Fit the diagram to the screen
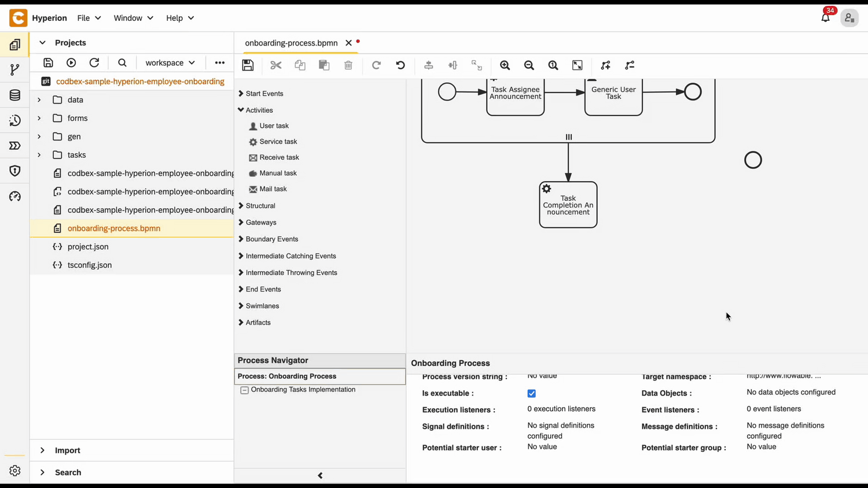Viewport: 868px width, 488px height. point(577,65)
